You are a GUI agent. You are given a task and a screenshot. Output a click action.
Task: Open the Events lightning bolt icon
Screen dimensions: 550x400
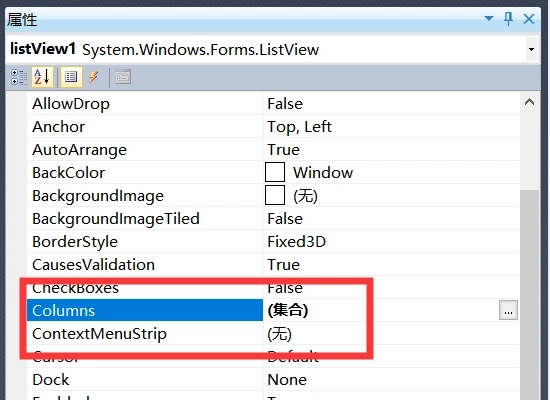tap(93, 77)
